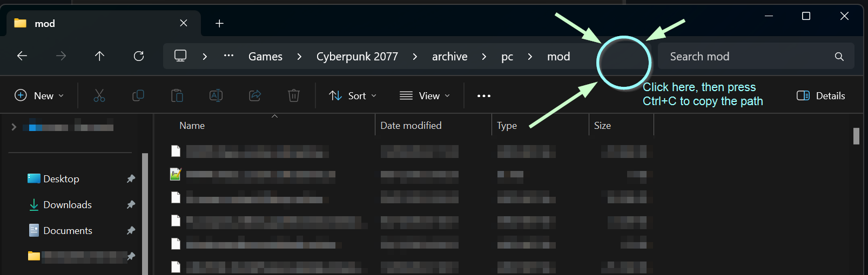Open See more toolbar options menu
The width and height of the screenshot is (868, 275).
point(484,96)
